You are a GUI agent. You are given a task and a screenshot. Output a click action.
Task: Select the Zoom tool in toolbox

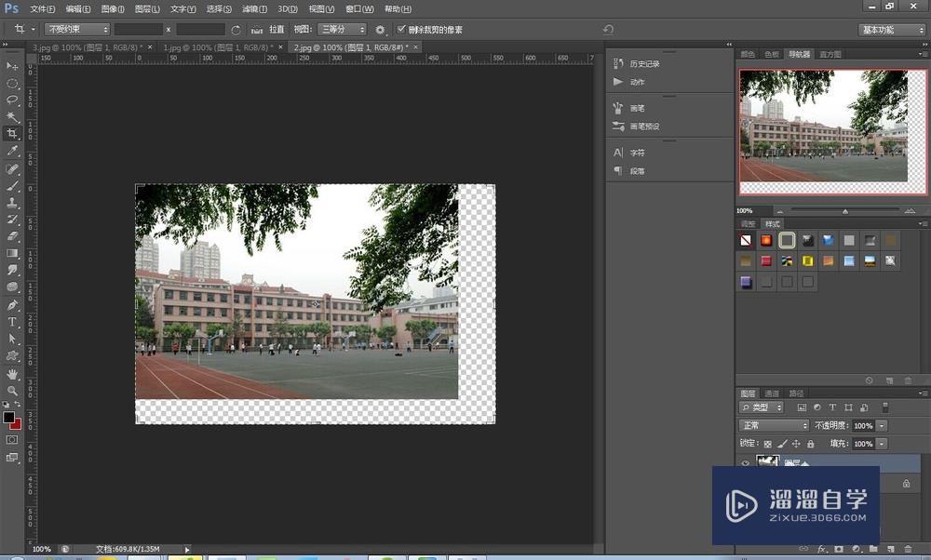(x=12, y=391)
